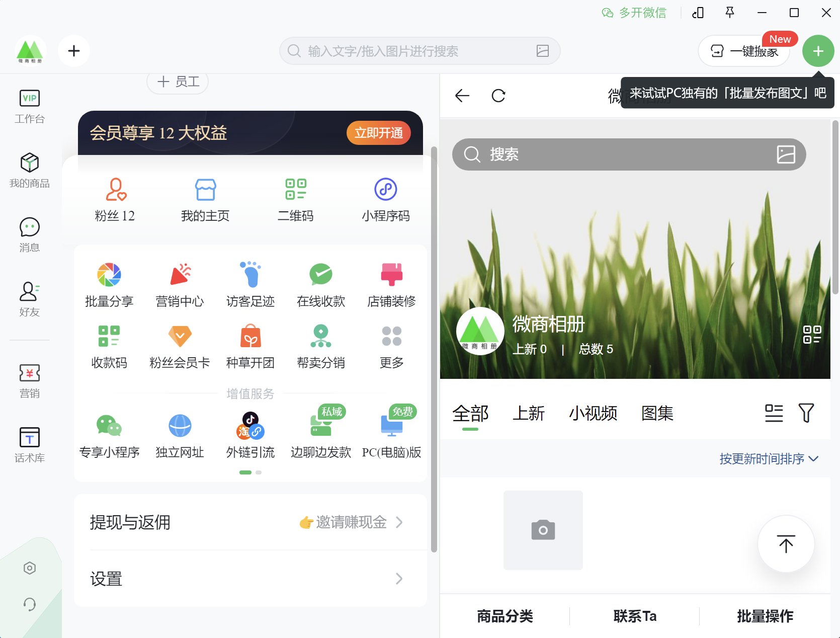This screenshot has width=840, height=638.
Task: Open the 话术库 script library
Action: (30, 445)
